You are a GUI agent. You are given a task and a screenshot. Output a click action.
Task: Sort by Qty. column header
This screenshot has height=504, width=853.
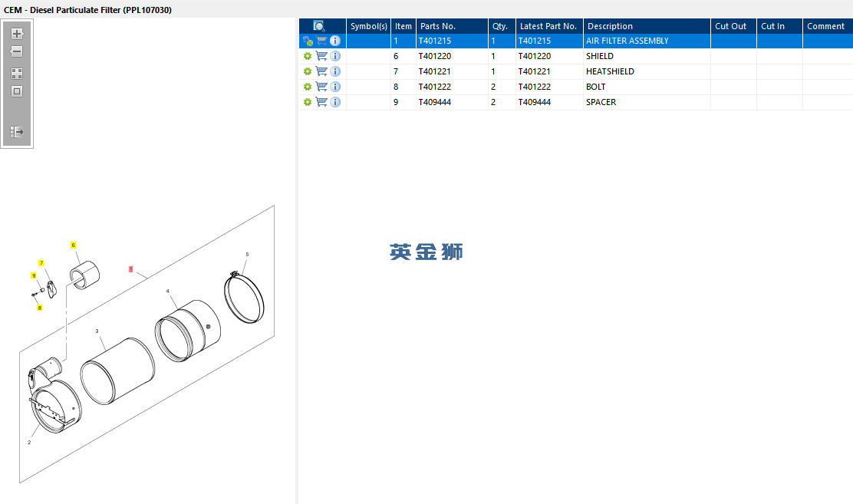[502, 26]
